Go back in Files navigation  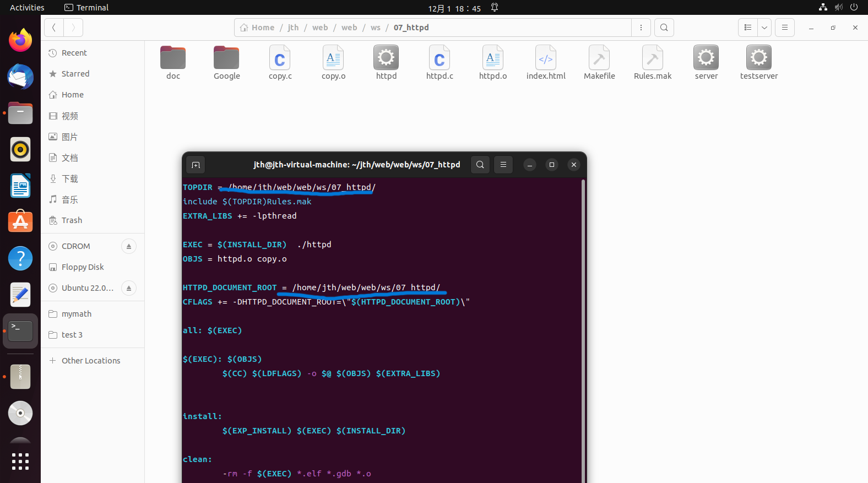click(x=54, y=28)
